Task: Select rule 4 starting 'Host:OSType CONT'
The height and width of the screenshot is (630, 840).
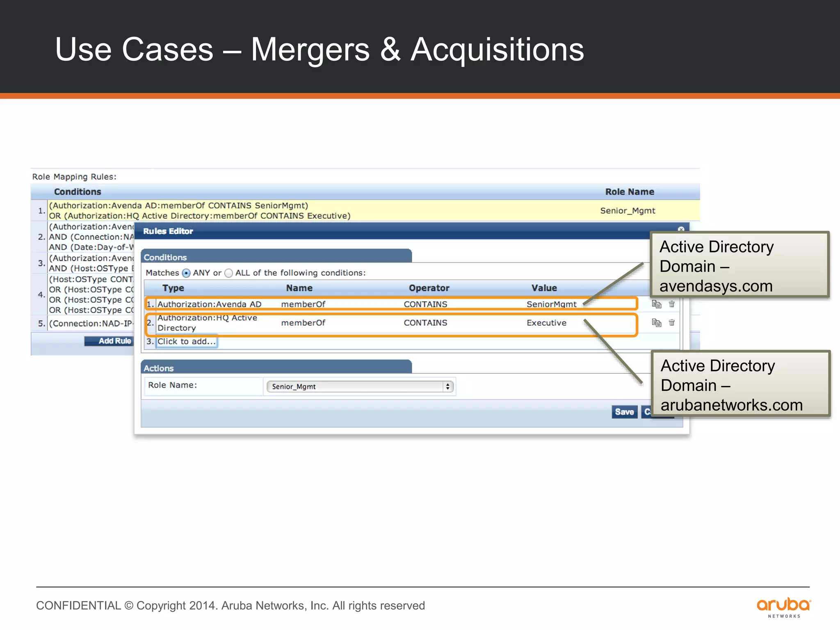Action: 83,294
